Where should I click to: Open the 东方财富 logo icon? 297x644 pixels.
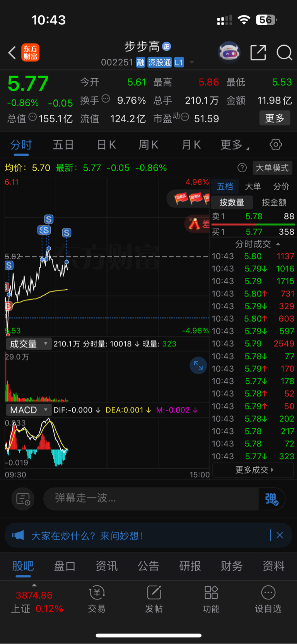click(30, 53)
